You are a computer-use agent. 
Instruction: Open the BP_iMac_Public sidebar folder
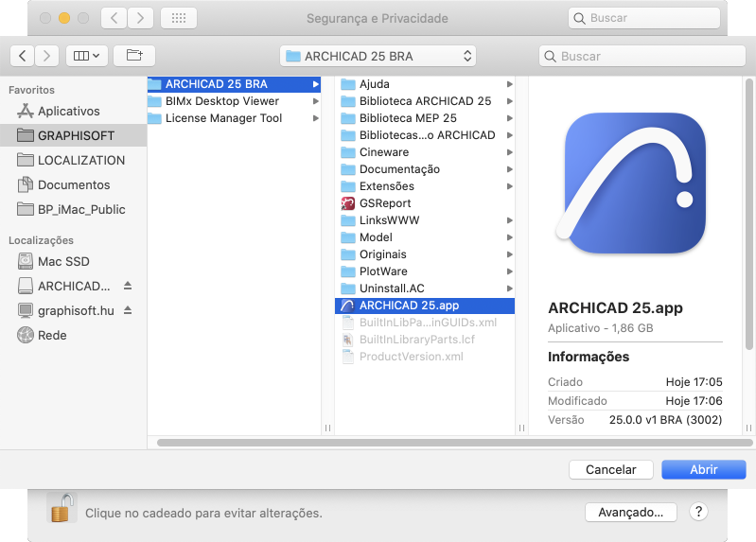tap(71, 209)
